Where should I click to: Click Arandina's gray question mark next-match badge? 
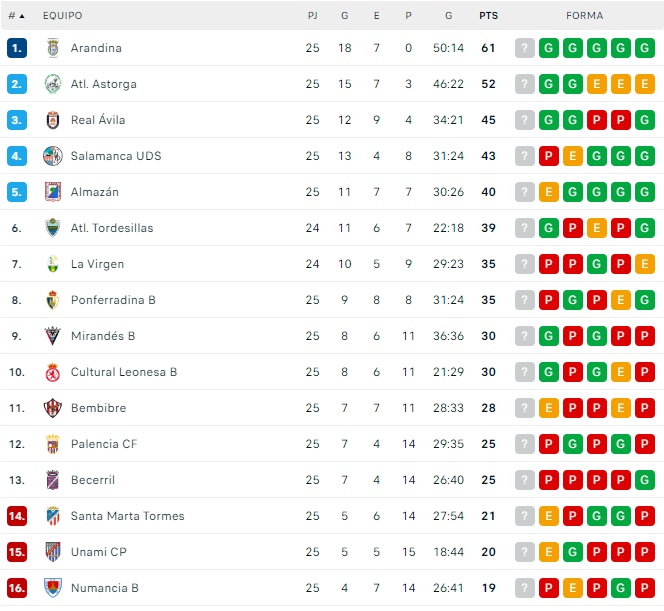(x=525, y=48)
